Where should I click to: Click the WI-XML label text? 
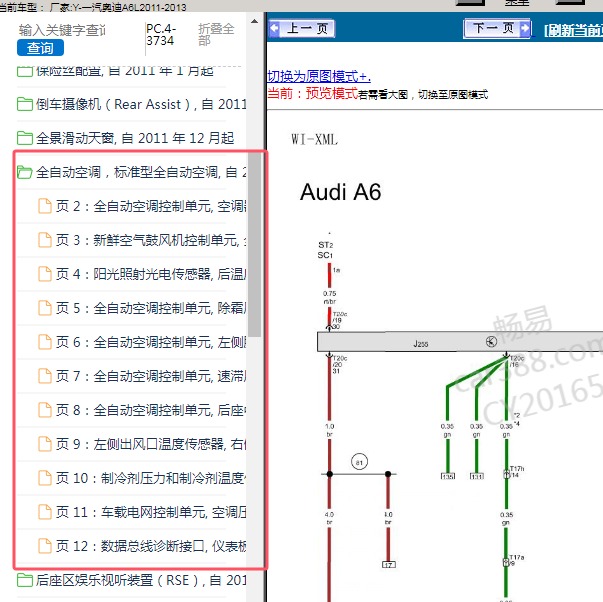(x=315, y=139)
